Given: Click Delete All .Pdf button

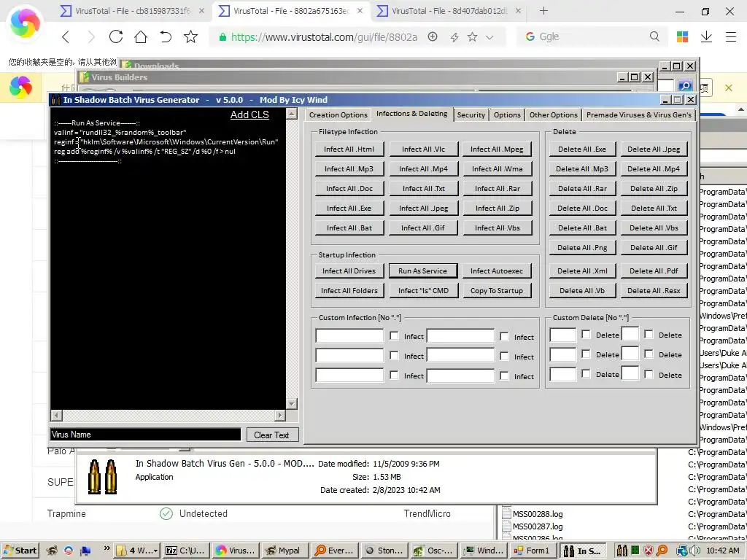Looking at the screenshot, I should [654, 271].
